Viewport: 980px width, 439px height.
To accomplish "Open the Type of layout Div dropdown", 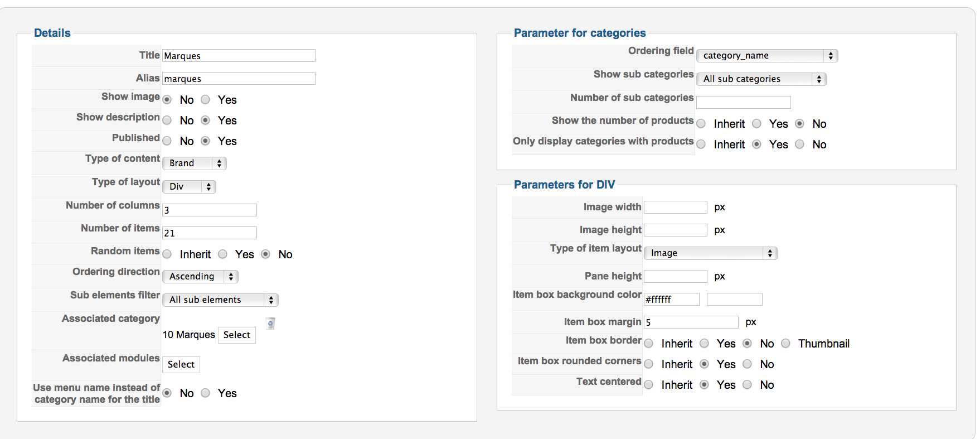I will click(x=189, y=186).
